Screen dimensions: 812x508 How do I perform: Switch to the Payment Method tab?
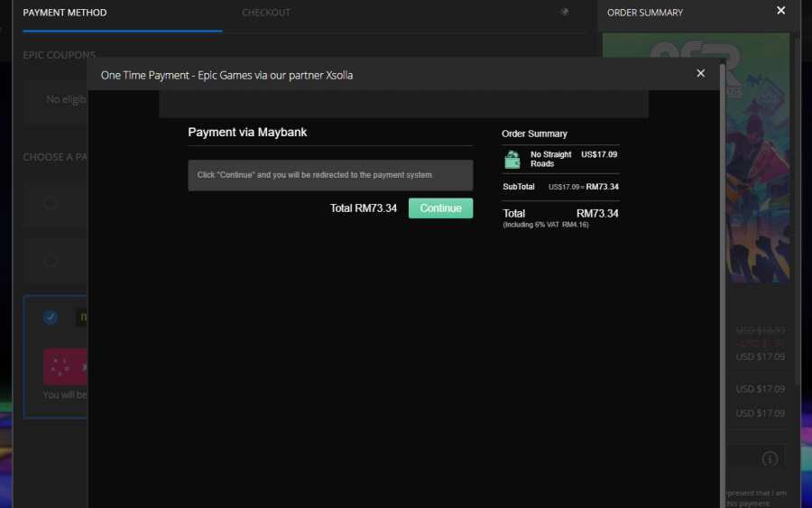click(x=65, y=13)
